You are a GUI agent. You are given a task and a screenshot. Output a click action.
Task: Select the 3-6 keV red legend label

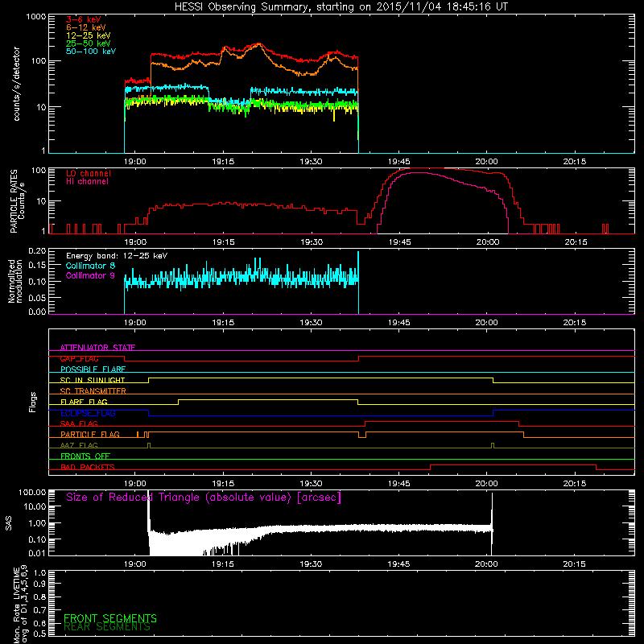tap(84, 19)
